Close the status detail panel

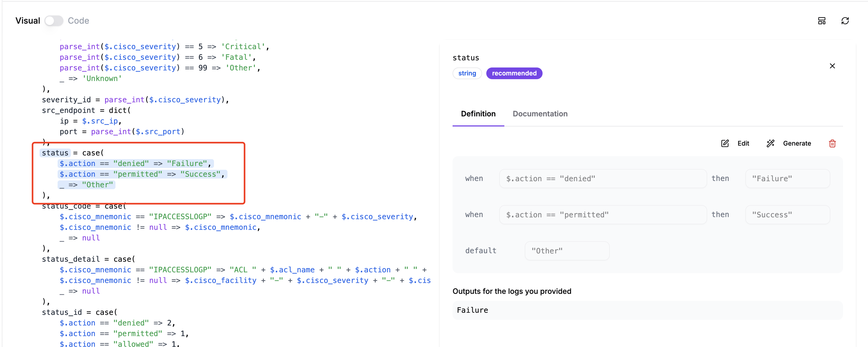(832, 66)
